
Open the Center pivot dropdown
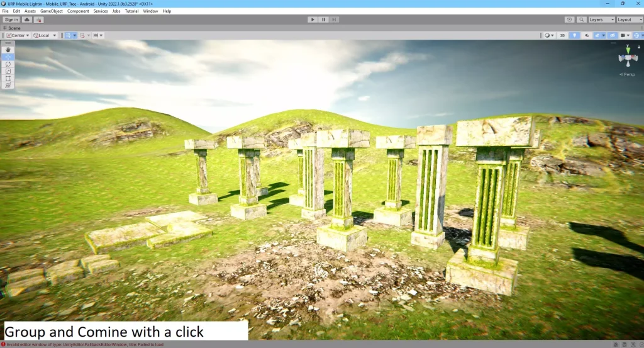[17, 35]
